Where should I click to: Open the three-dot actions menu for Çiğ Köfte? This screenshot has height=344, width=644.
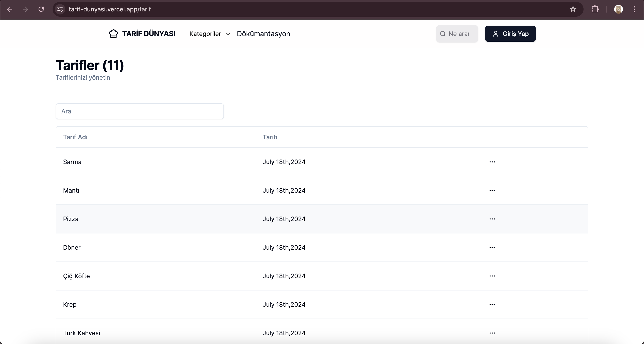click(x=492, y=276)
